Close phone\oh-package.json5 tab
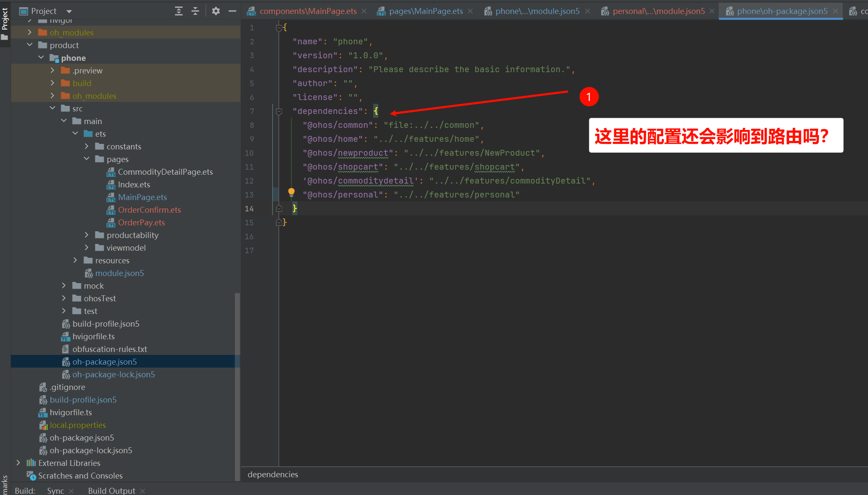Screen dimensions: 868x495 click(835, 11)
